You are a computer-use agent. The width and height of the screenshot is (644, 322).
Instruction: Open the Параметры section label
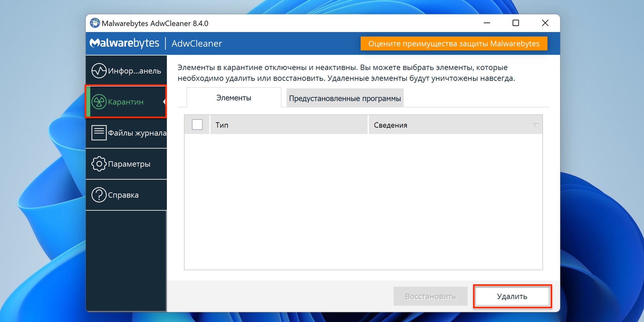tap(129, 164)
